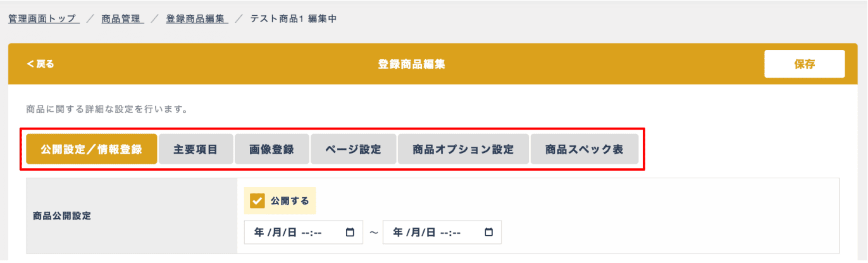Open the 商品オプション設定 tab

463,150
